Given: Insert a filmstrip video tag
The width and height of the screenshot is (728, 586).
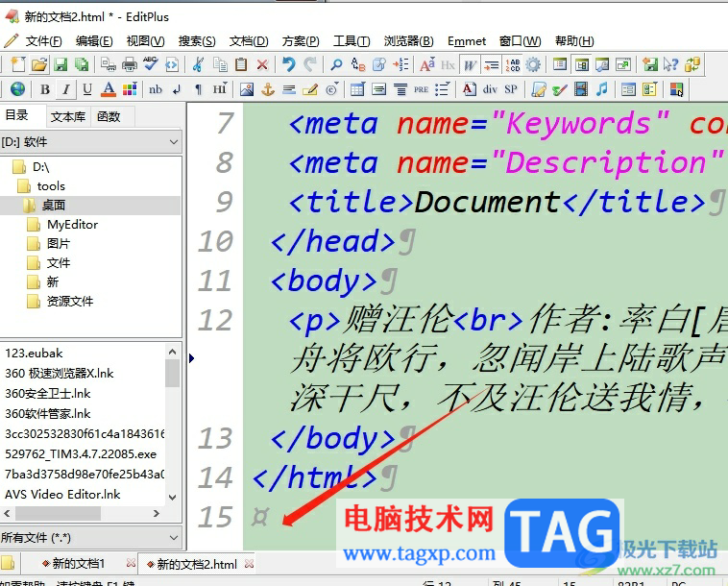Looking at the screenshot, I should coord(581,88).
